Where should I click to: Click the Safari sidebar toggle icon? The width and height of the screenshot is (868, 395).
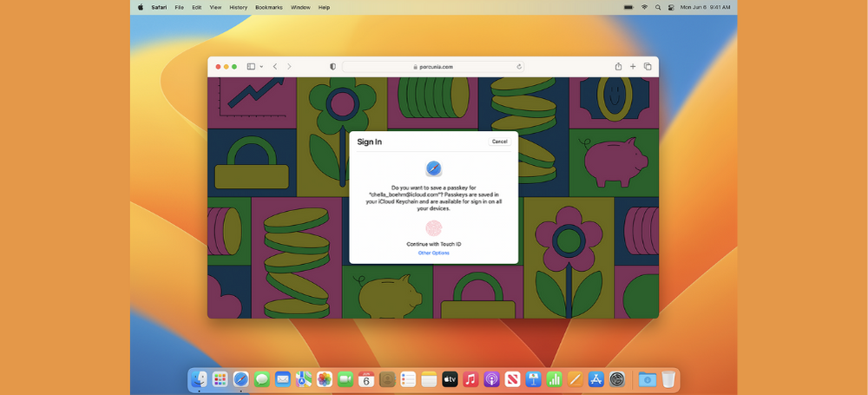click(x=251, y=67)
